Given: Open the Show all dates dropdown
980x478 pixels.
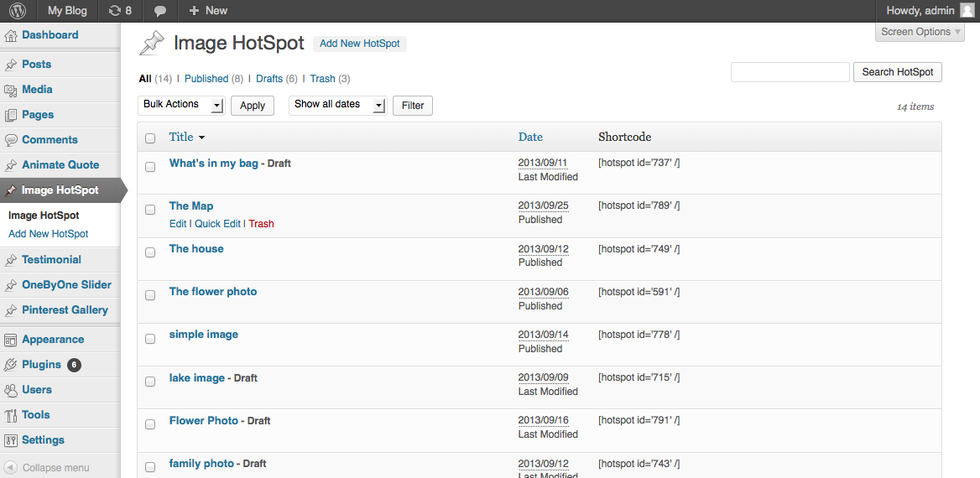Looking at the screenshot, I should tap(337, 105).
